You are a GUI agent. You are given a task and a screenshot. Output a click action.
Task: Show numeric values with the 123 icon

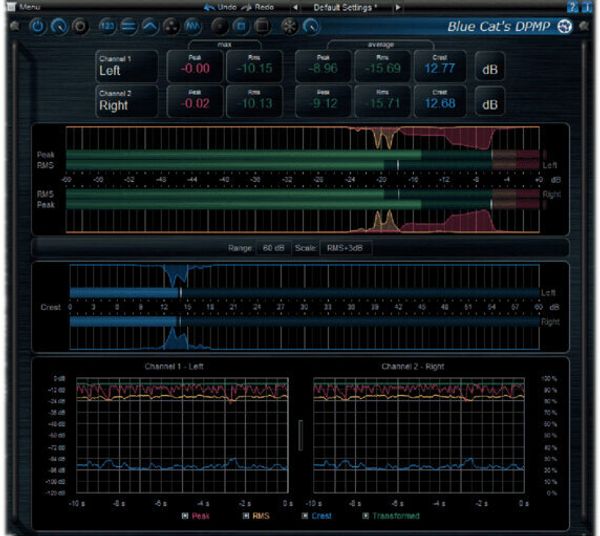[107, 26]
